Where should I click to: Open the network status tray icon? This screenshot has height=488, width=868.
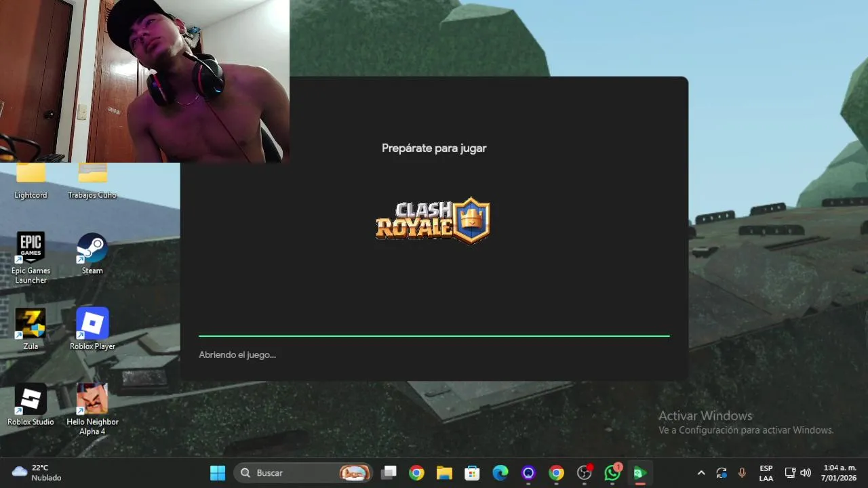click(790, 473)
